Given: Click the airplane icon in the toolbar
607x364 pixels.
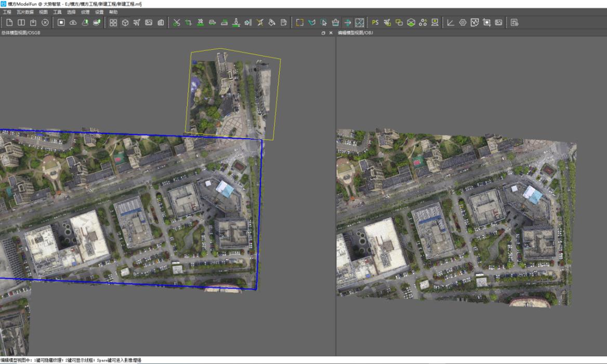Looking at the screenshot, I should point(137,22).
